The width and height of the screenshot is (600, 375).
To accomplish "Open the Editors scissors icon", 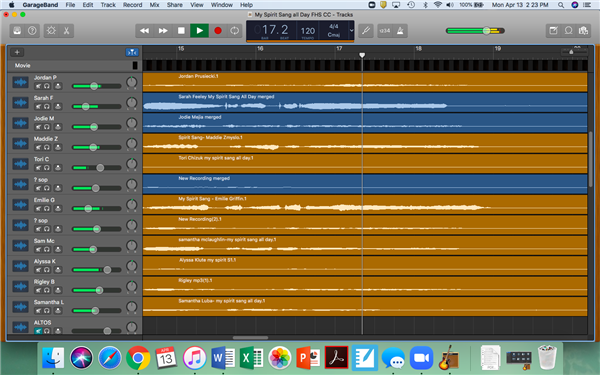I will pyautogui.click(x=66, y=31).
